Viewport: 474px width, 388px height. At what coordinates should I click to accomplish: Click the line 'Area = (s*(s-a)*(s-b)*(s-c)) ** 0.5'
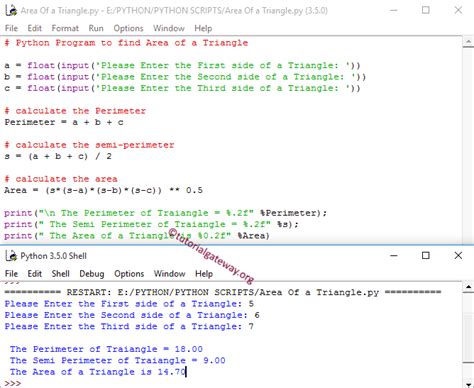coord(103,190)
